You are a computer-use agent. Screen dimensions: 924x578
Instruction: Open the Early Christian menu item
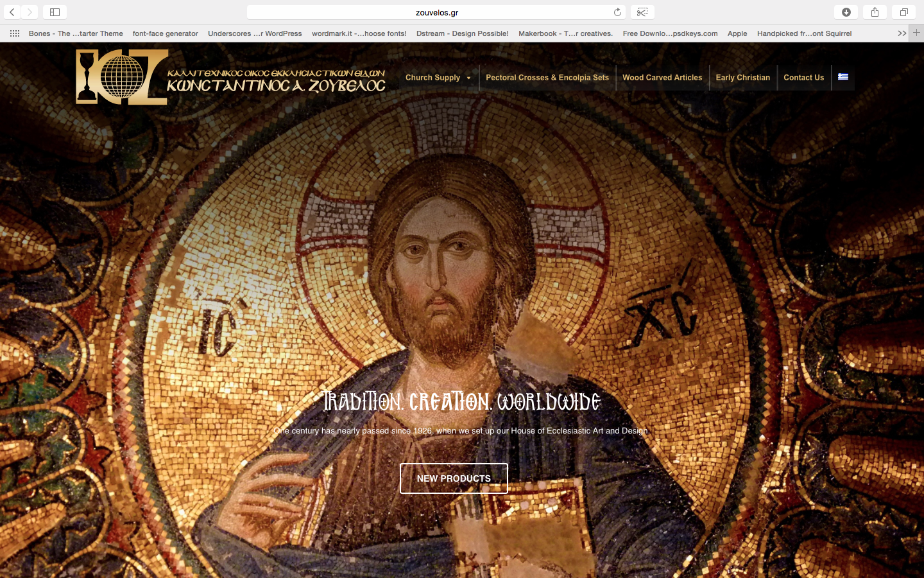(742, 78)
